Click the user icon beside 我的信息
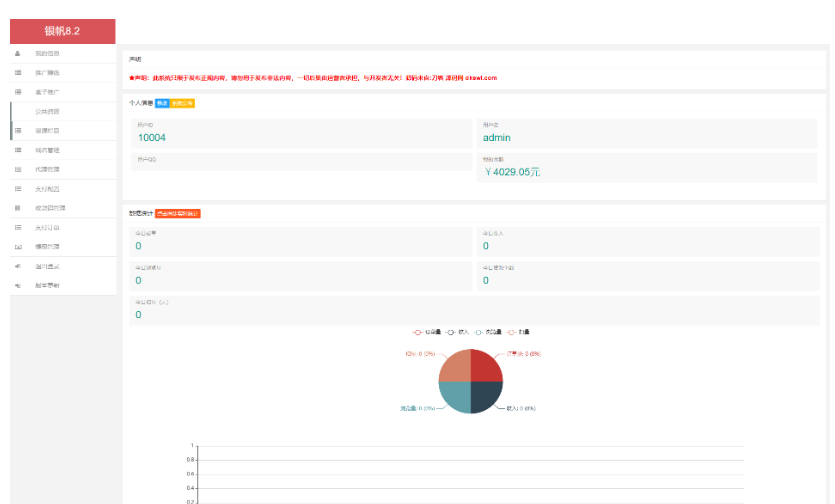Image resolution: width=835 pixels, height=504 pixels. pos(18,53)
